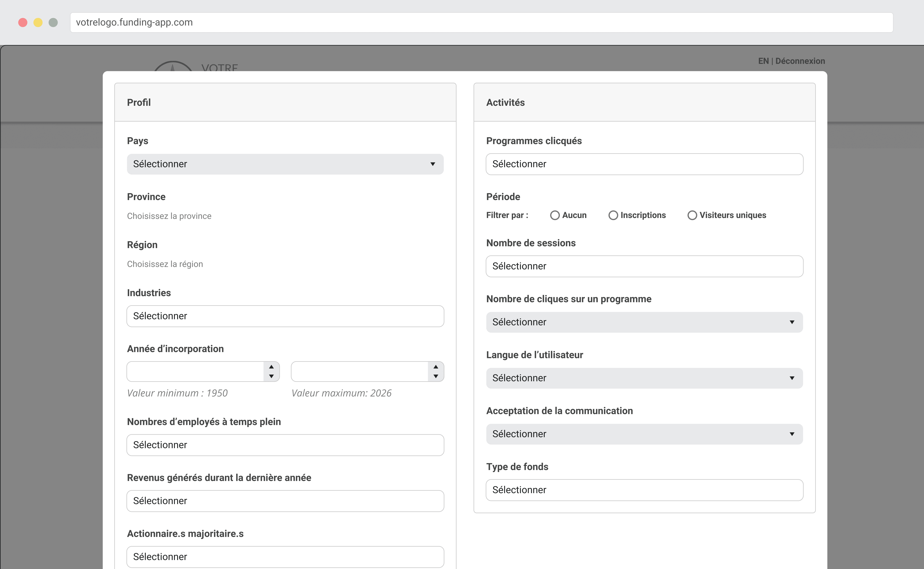Image resolution: width=924 pixels, height=569 pixels.
Task: Click the browser address bar
Action: coord(482,23)
